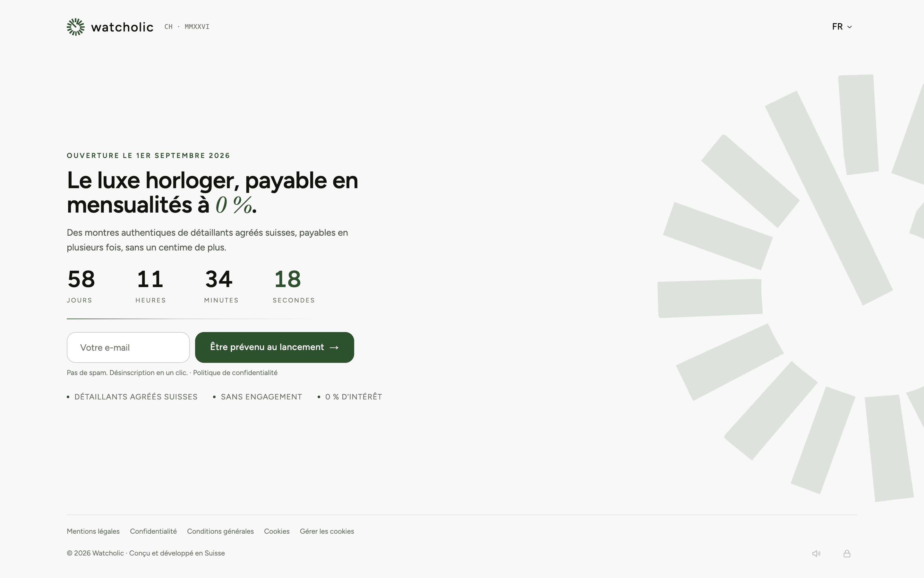
Task: Click Être prévenu au lancement button
Action: (275, 347)
